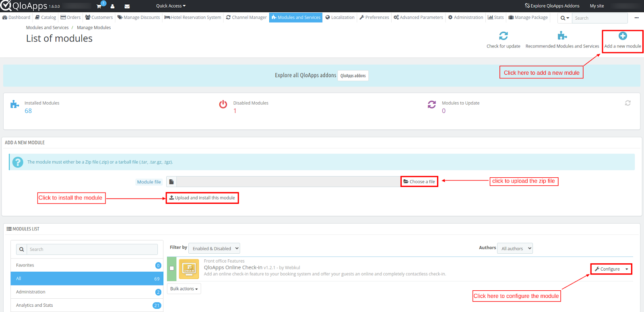Open Manage Discounts menu
This screenshot has width=644, height=312.
(x=138, y=17)
